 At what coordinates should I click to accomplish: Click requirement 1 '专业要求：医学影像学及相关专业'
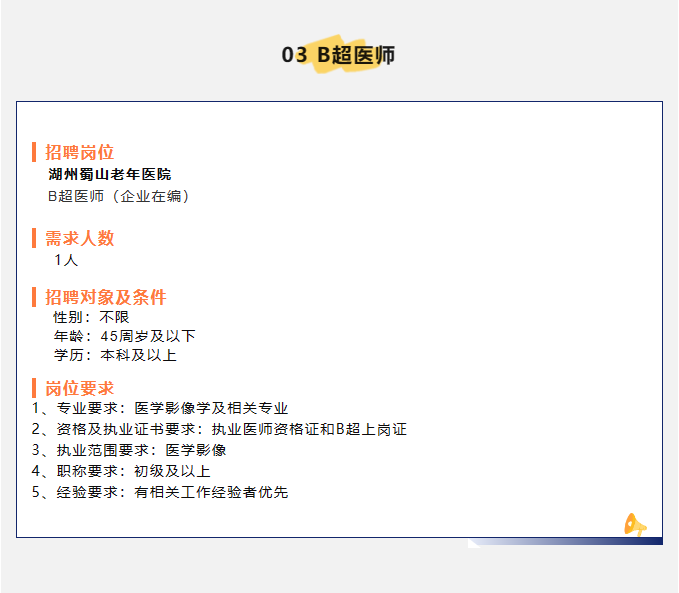tap(160, 408)
